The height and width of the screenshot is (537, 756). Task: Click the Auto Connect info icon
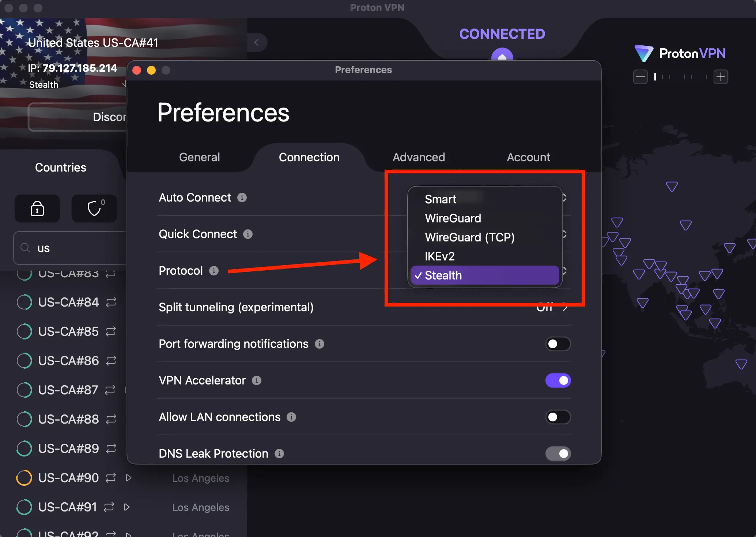[241, 198]
